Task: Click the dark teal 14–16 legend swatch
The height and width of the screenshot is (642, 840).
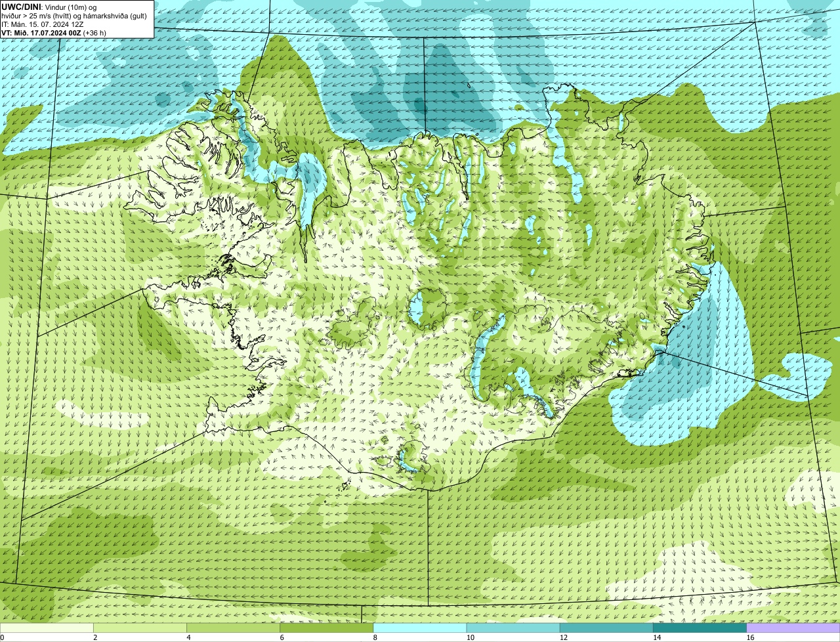Action: (700, 628)
